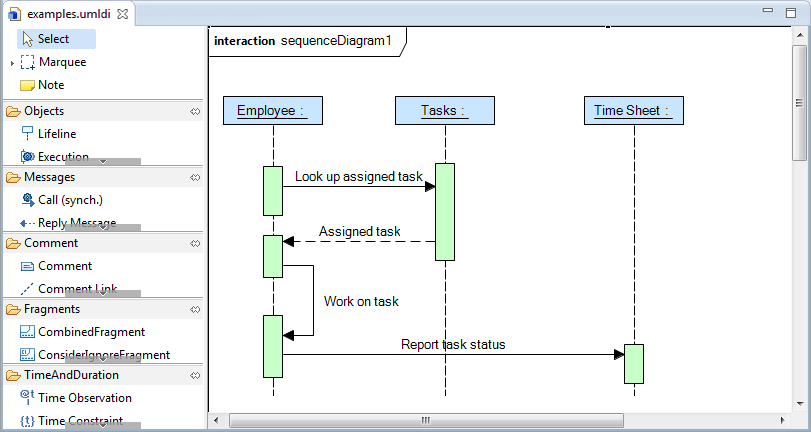Pin the Messages drawer open

pos(195,177)
